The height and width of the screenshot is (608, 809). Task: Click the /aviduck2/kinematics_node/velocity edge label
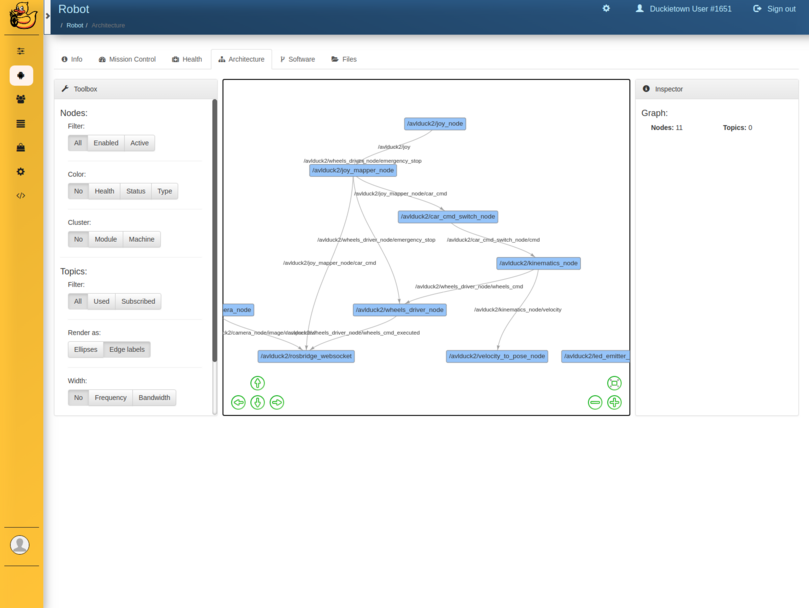(x=517, y=310)
